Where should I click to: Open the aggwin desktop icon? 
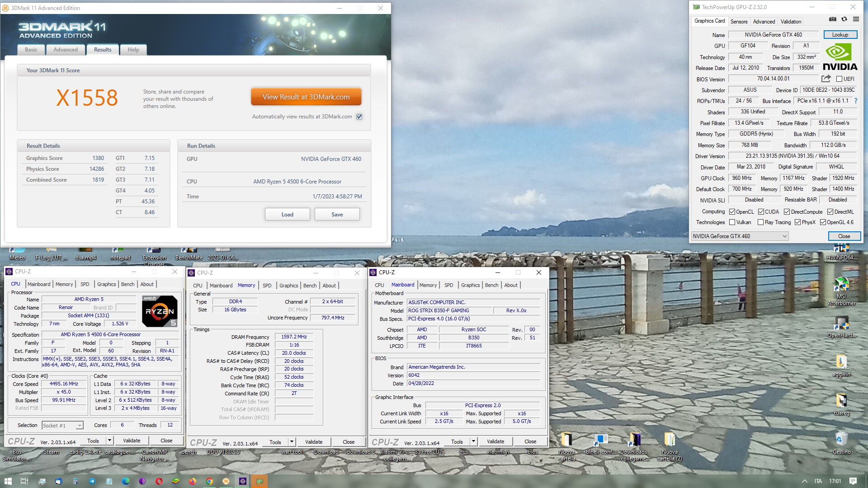[x=841, y=366]
